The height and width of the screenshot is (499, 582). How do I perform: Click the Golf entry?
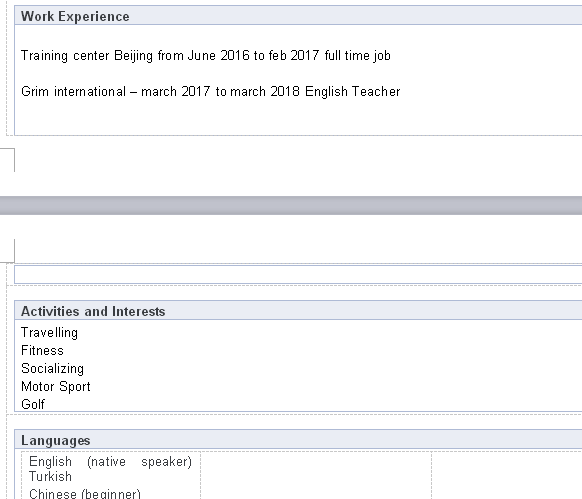pyautogui.click(x=33, y=404)
